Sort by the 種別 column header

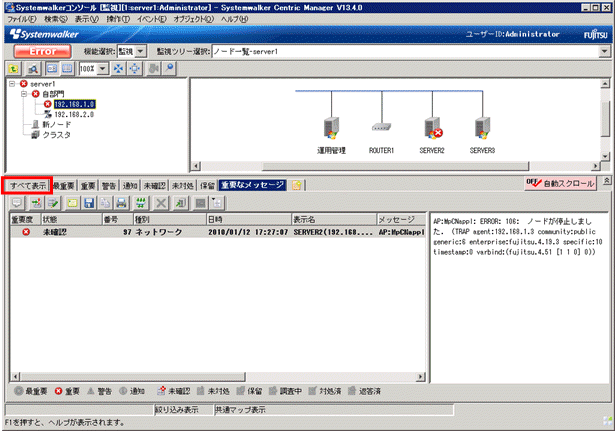coord(169,219)
